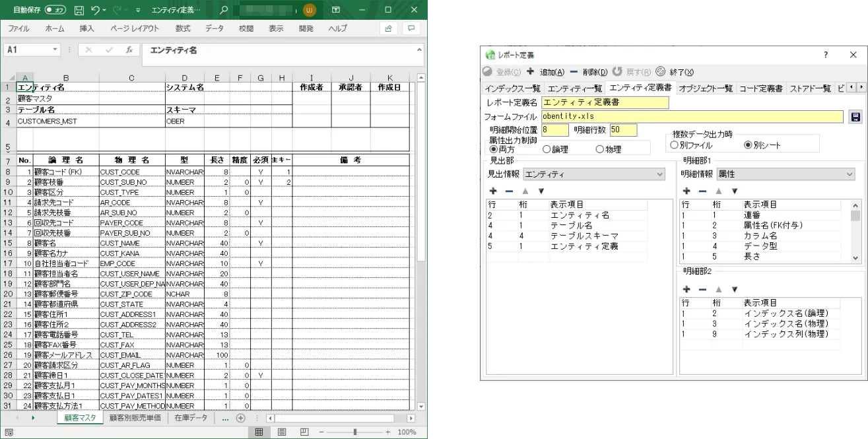868x439 pixels.
Task: Open the undo history dropdown arrow
Action: click(106, 10)
